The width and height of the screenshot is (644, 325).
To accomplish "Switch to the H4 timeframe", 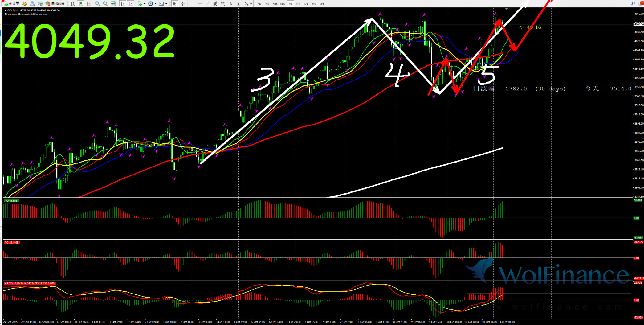I will (x=298, y=4).
